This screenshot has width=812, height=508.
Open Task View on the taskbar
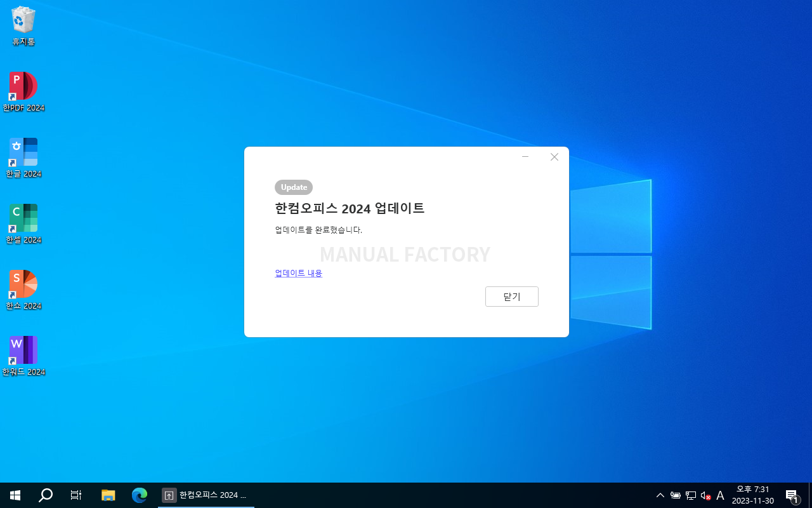pos(76,495)
